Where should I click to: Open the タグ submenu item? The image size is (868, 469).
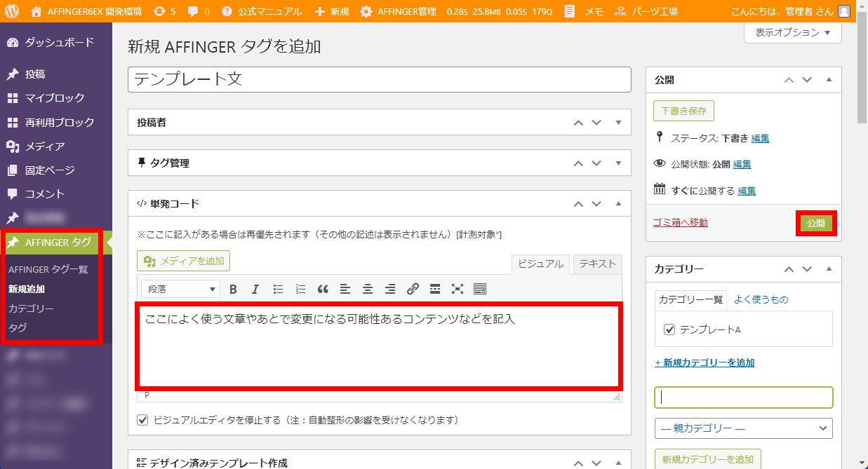pyautogui.click(x=18, y=327)
